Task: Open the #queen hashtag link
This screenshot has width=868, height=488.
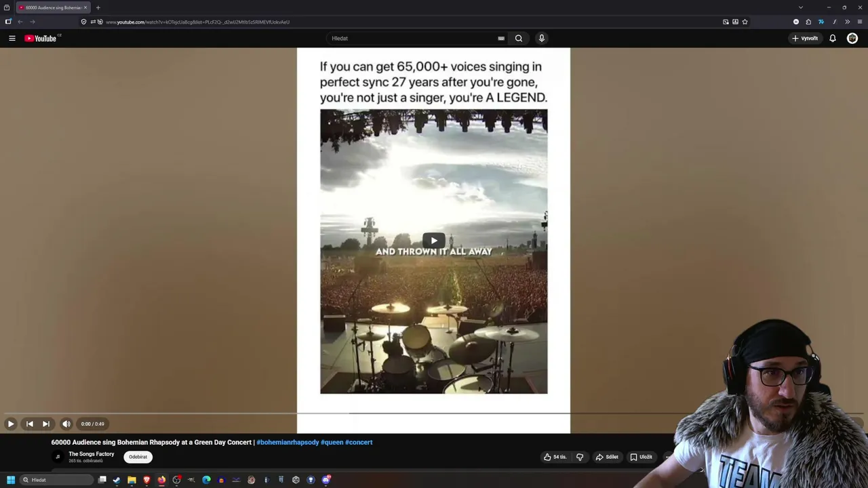Action: tap(332, 442)
